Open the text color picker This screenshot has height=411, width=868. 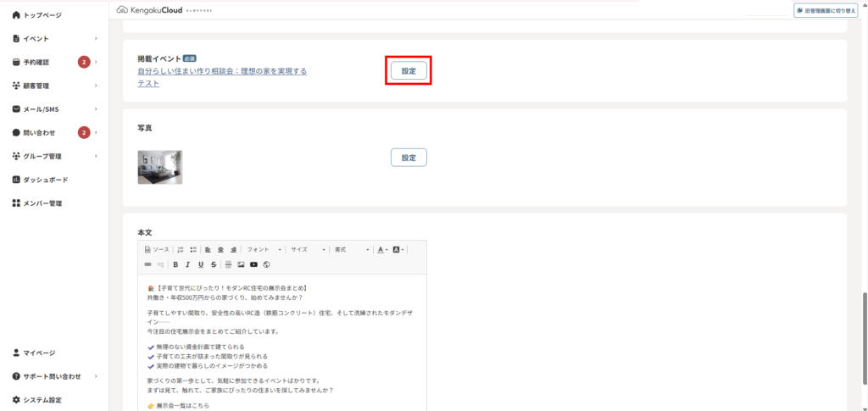click(382, 250)
